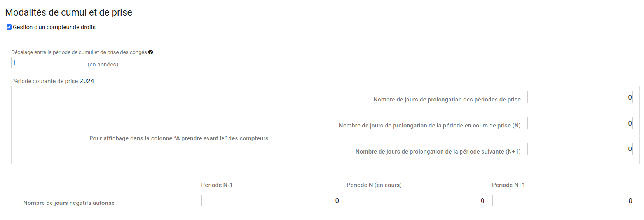
Task: Click the Période N+1 negative days field
Action: 563,201
